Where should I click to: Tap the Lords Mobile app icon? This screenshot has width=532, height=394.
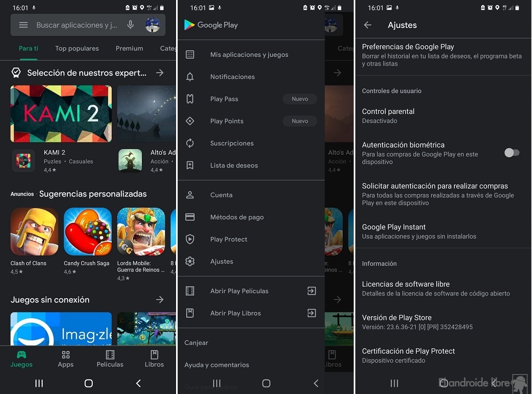pyautogui.click(x=141, y=232)
